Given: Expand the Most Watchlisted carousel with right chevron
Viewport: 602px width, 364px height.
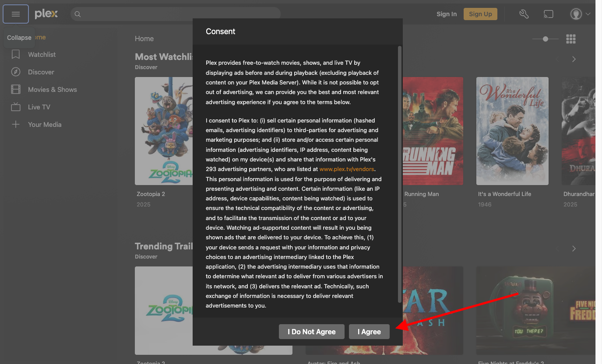Looking at the screenshot, I should pos(574,59).
